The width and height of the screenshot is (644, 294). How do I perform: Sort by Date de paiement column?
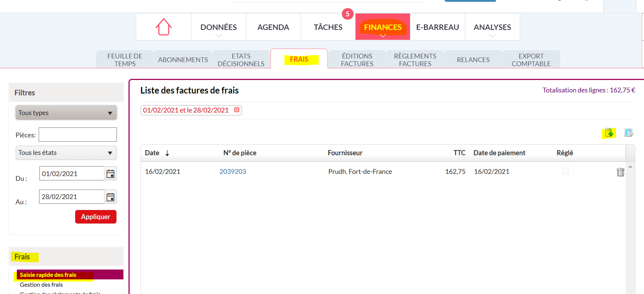pos(499,153)
